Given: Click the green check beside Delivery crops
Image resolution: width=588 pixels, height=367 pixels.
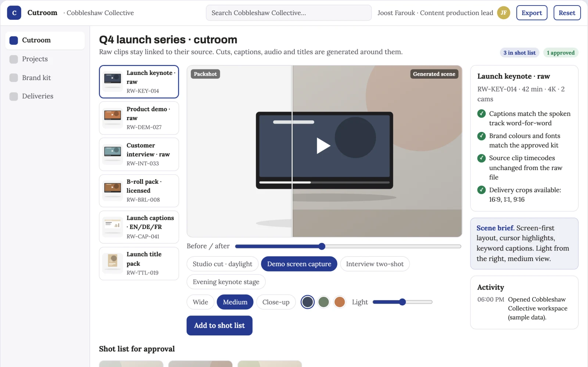Looking at the screenshot, I should [481, 190].
